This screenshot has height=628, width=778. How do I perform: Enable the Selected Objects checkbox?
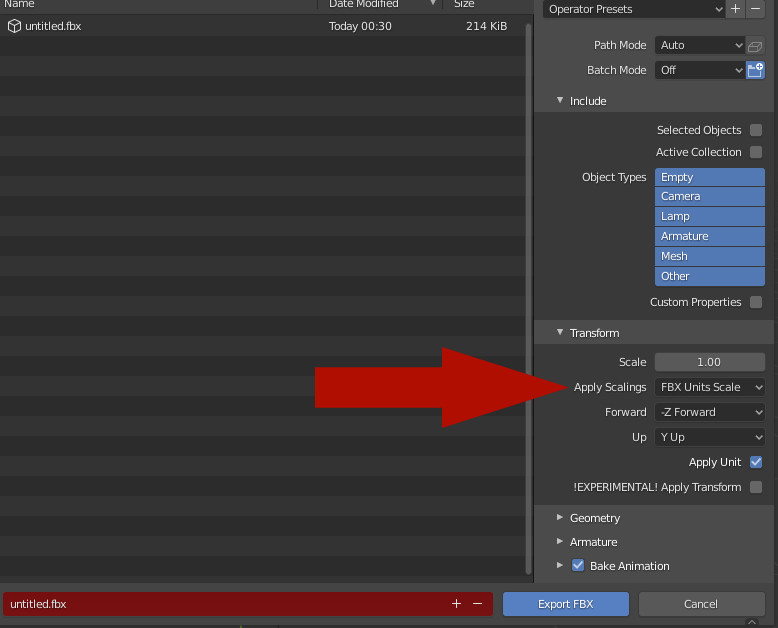(x=756, y=130)
